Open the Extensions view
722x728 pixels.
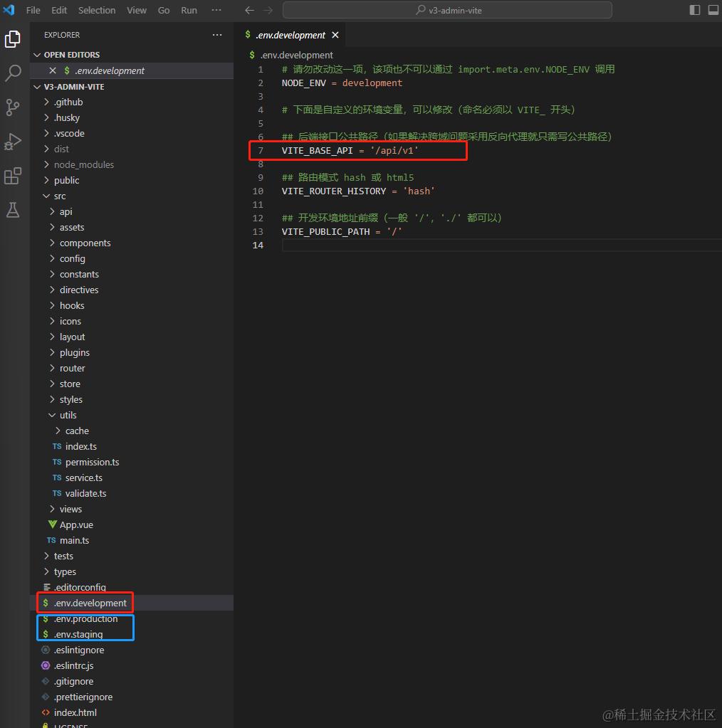(x=13, y=176)
